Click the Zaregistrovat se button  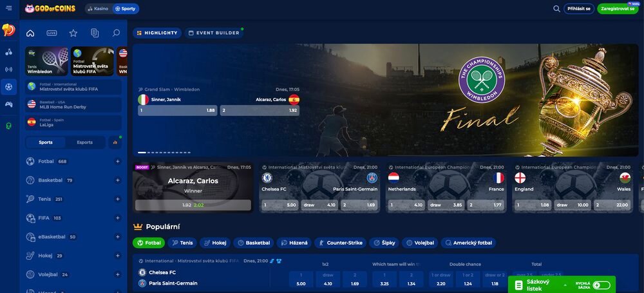click(616, 9)
